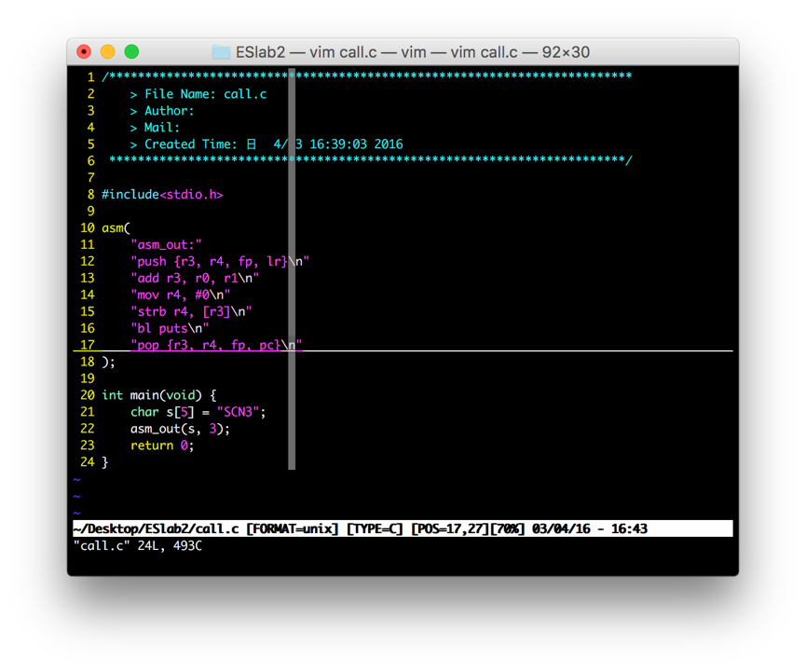Click line number 19 in the gutter
Screen dimensions: 806x672
(x=88, y=378)
